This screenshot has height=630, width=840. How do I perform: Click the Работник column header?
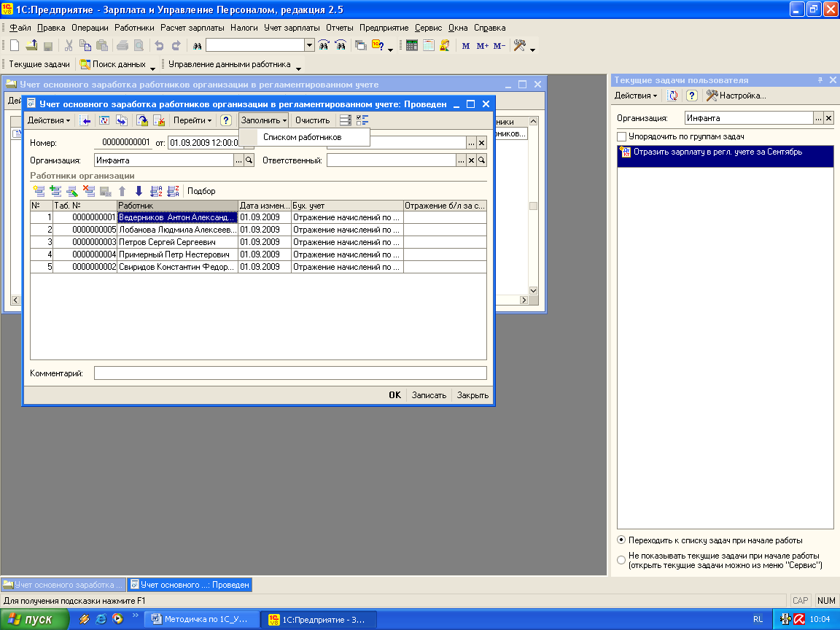click(x=177, y=206)
